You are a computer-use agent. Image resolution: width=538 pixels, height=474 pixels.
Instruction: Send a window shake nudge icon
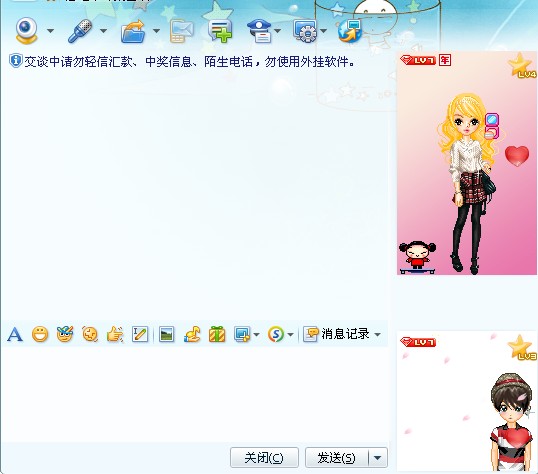pyautogui.click(x=90, y=334)
